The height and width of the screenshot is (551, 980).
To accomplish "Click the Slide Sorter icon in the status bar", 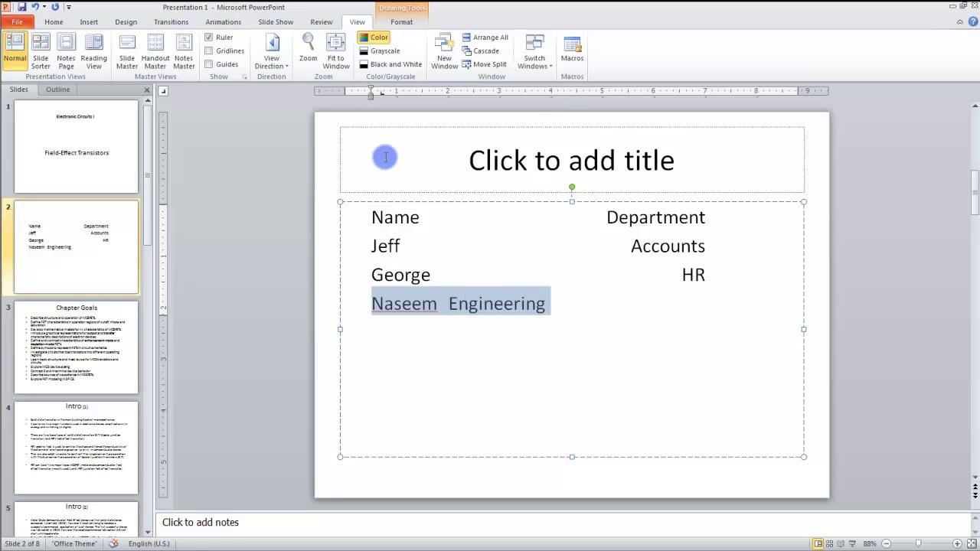I will click(x=831, y=543).
